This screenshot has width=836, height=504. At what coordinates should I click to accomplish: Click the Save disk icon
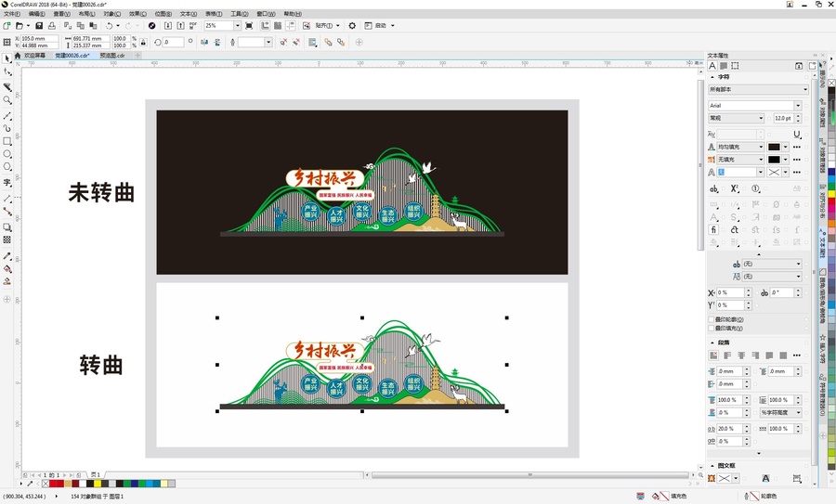coord(39,26)
